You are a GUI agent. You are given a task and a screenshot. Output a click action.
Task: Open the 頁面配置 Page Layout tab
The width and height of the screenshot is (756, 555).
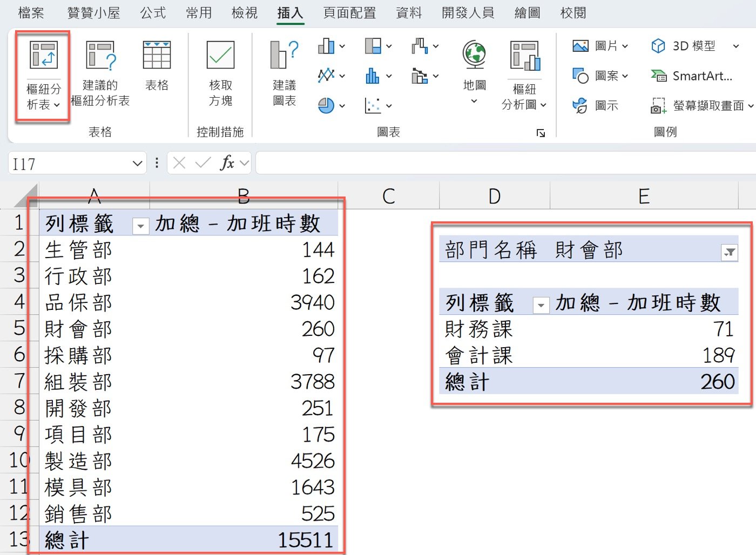point(349,13)
